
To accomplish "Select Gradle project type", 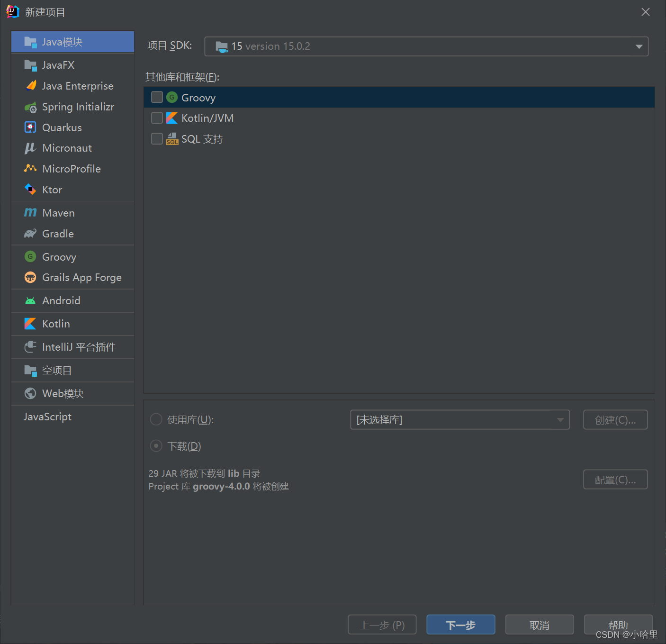I will tap(72, 234).
